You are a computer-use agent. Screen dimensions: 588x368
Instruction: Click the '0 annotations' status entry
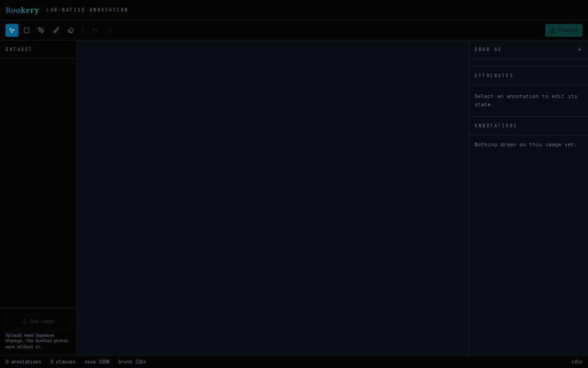[x=23, y=362]
